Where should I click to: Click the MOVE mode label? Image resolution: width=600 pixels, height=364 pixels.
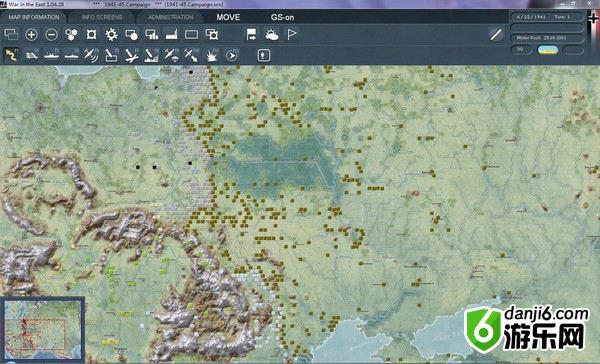[x=228, y=17]
